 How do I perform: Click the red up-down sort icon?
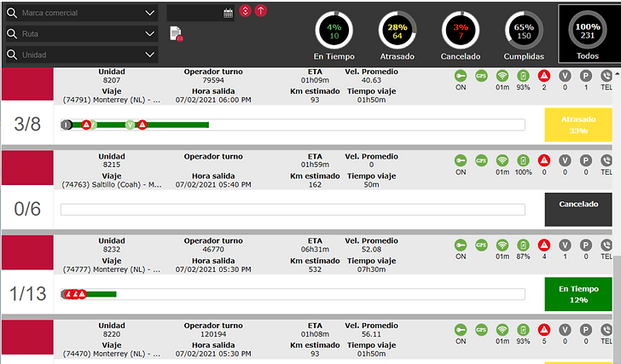coord(245,11)
